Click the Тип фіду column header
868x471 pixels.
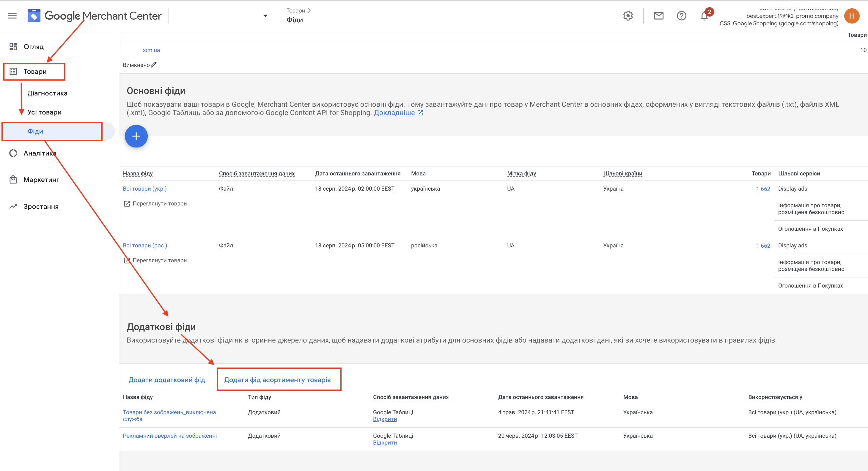[x=260, y=397]
